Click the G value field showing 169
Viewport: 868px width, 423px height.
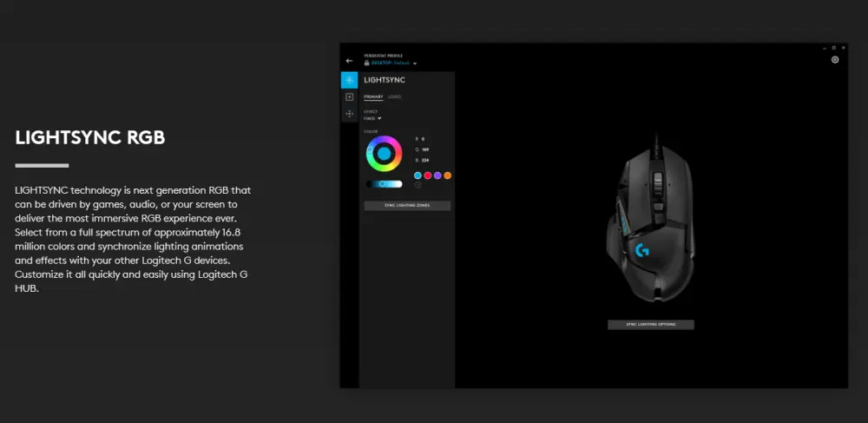click(x=424, y=149)
